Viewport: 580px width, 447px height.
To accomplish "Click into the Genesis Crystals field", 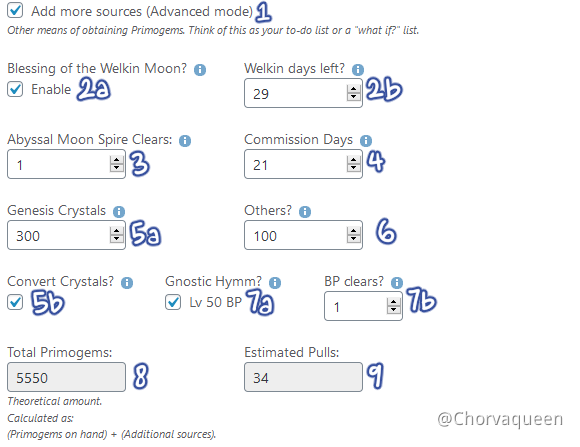I will [67, 235].
